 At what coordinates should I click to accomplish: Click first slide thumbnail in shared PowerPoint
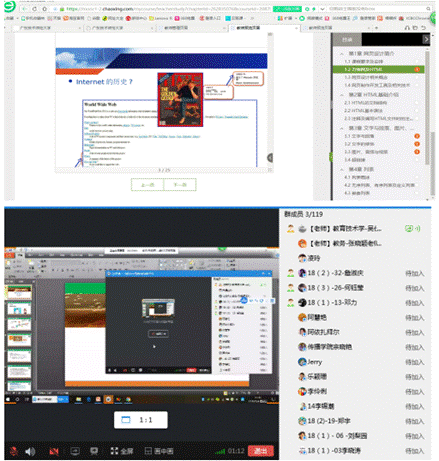point(19,293)
